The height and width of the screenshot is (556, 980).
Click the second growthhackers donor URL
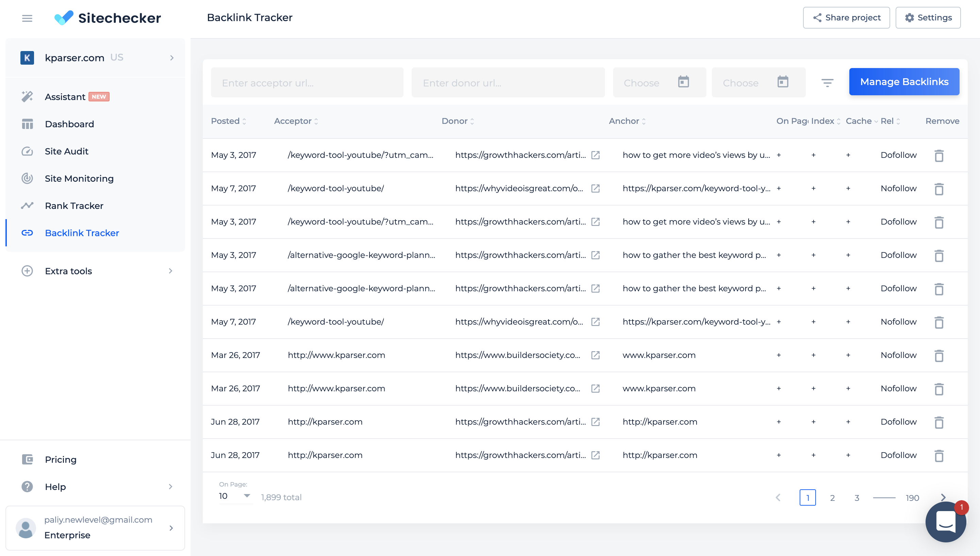click(x=520, y=222)
